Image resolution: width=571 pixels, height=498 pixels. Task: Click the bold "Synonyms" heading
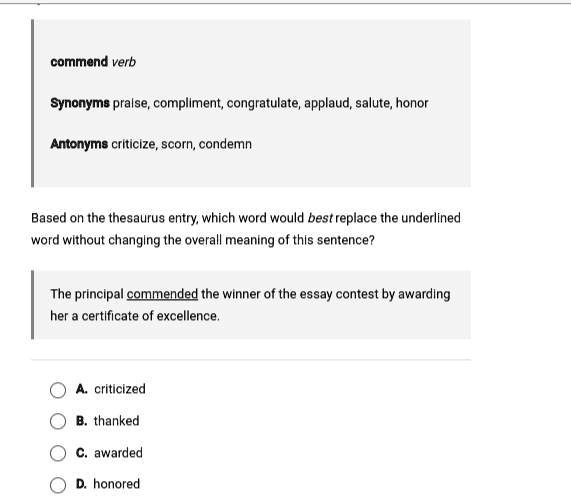80,103
